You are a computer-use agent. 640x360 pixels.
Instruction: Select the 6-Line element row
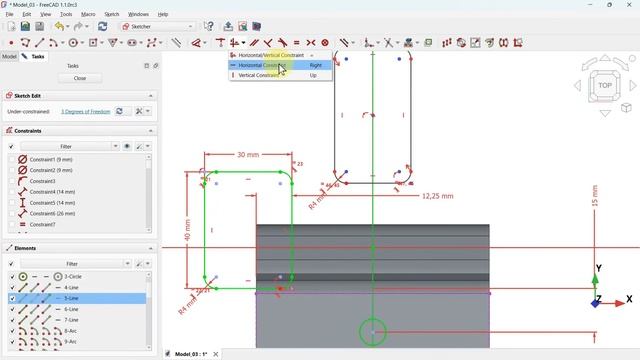tap(77, 309)
